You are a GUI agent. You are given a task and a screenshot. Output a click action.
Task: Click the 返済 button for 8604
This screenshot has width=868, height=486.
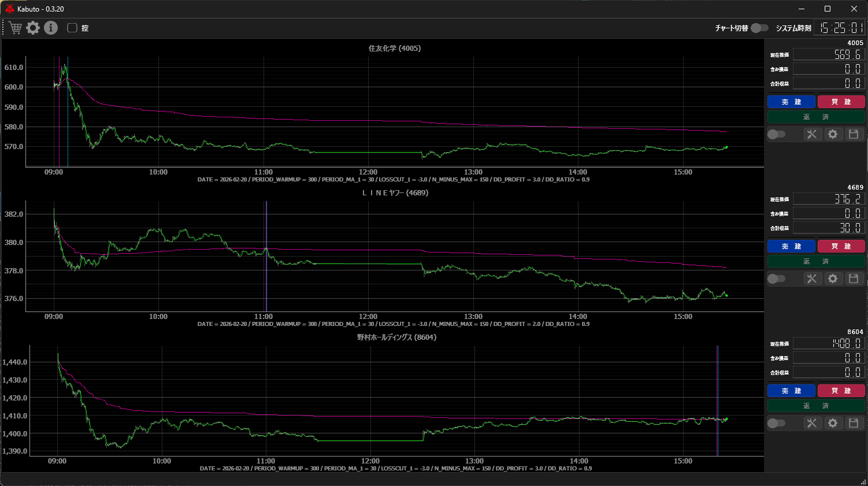pos(816,406)
